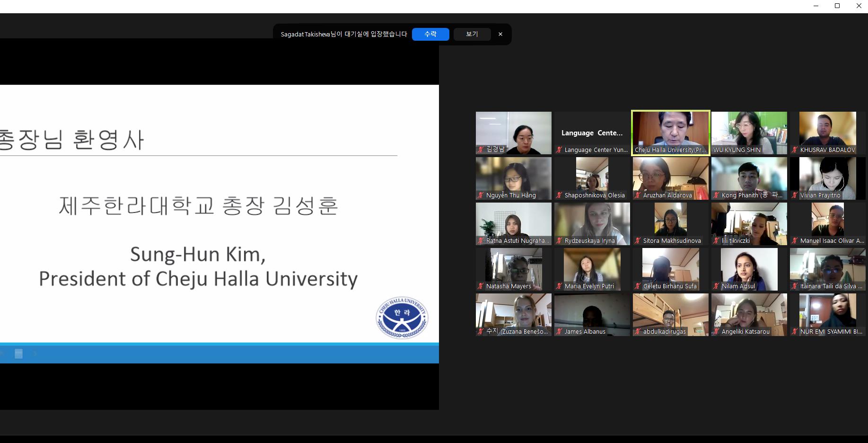Select Language Center Yun participant tile

click(592, 133)
